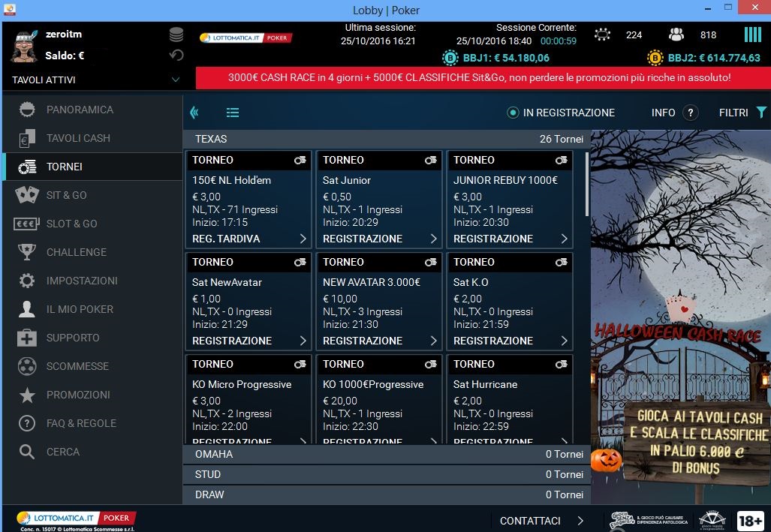Open Junior Rebuy 1000€ Registrazione arrow
Screen dimensions: 771x532
coord(564,239)
